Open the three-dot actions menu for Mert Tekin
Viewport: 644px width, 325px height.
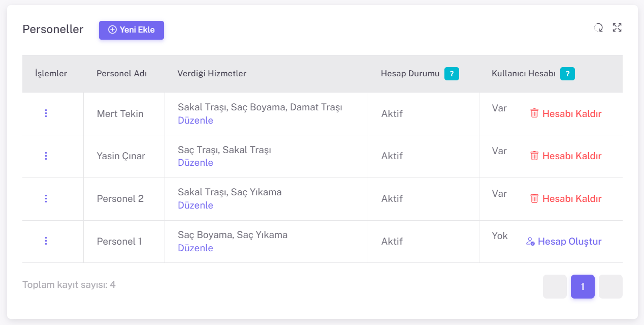[46, 113]
